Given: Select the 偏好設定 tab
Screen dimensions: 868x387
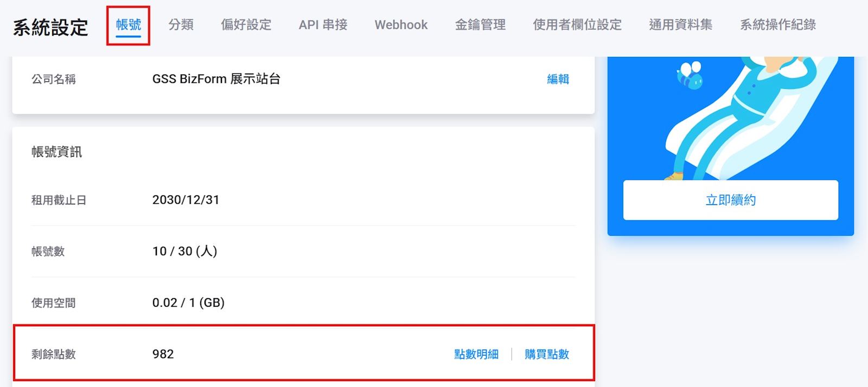Looking at the screenshot, I should (x=246, y=25).
